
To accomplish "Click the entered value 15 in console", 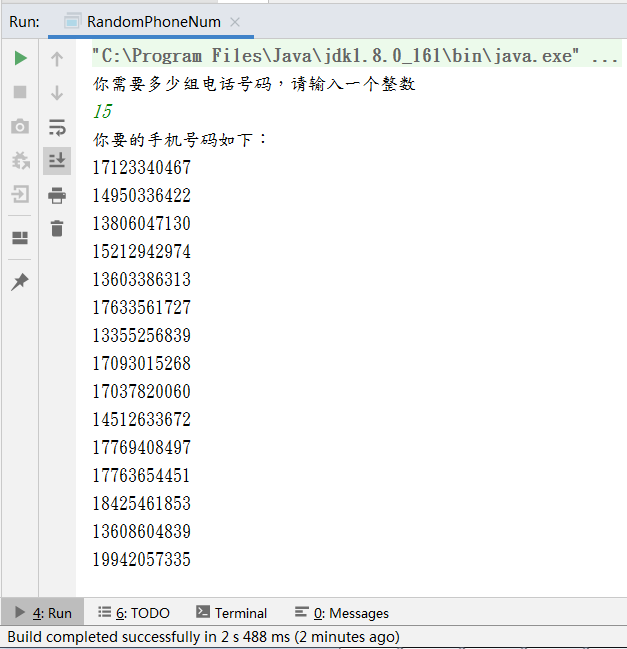I will point(103,111).
